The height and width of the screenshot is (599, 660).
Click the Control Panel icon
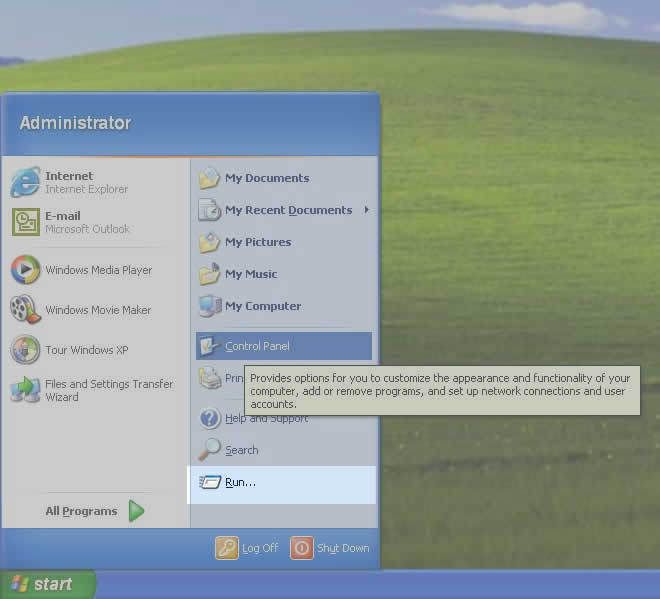(210, 346)
